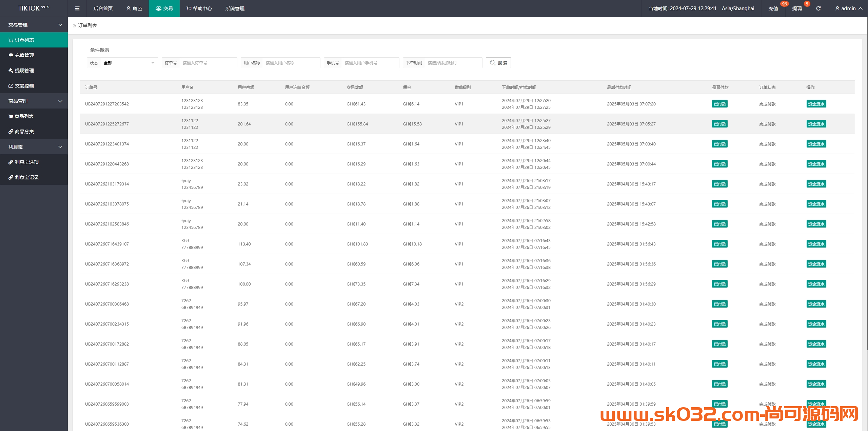Open 充值 notifications with badge 96
Screen dimensions: 868x431
point(773,8)
